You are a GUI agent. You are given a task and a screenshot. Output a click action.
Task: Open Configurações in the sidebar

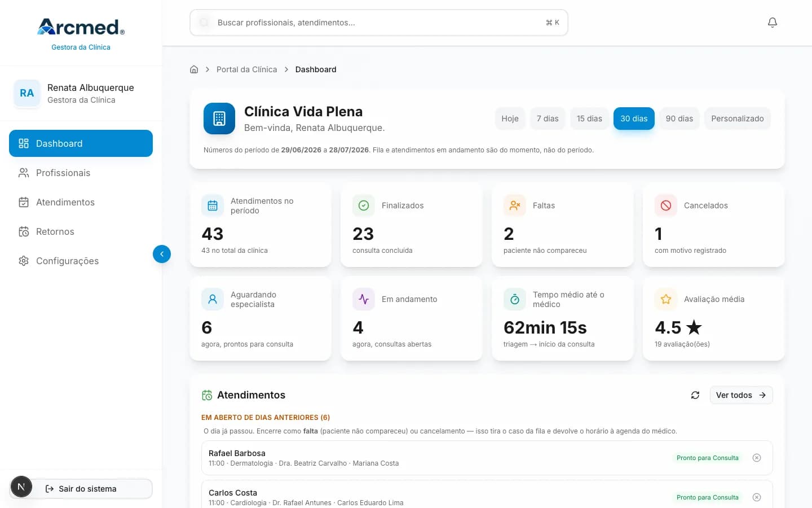(81, 261)
